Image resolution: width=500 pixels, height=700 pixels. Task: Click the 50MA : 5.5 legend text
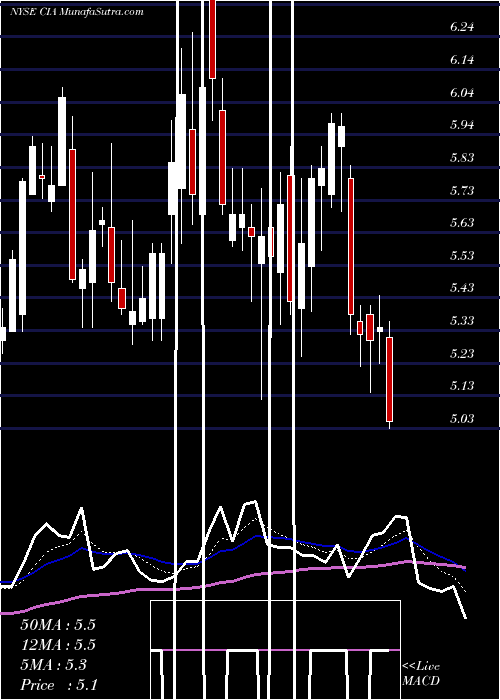[x=58, y=625]
